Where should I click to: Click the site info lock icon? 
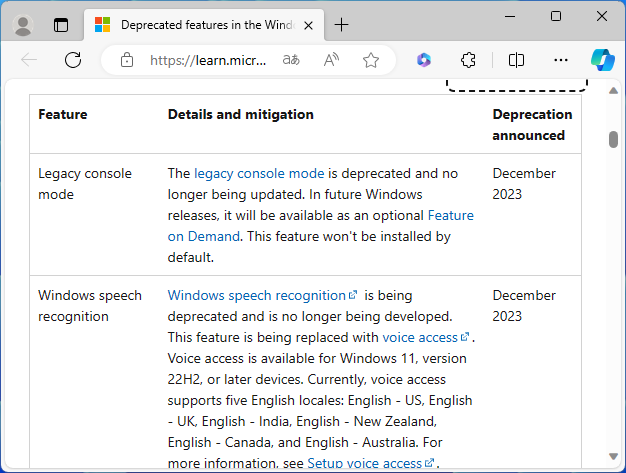point(126,60)
